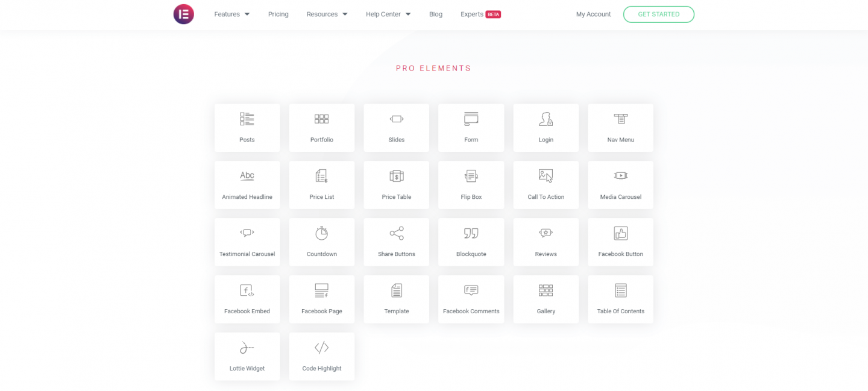Image resolution: width=868 pixels, height=391 pixels.
Task: Select the Form widget icon
Action: coord(471,119)
